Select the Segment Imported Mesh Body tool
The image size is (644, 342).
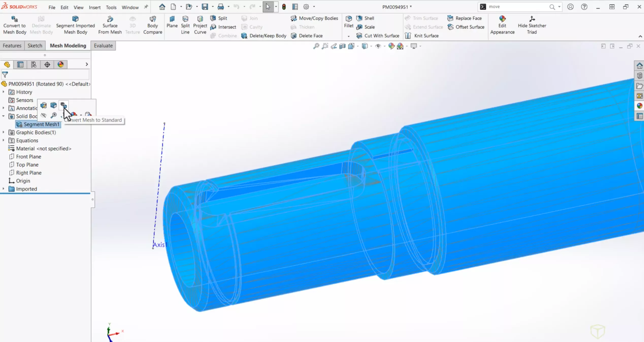[x=75, y=25]
